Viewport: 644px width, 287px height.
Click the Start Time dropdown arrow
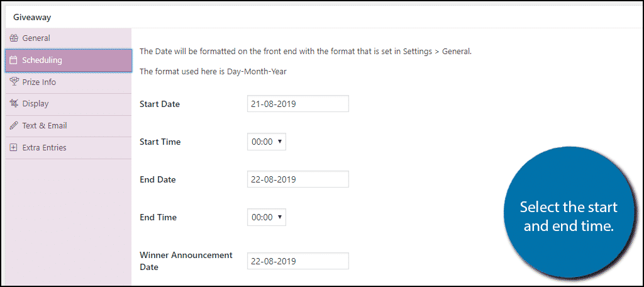[280, 142]
